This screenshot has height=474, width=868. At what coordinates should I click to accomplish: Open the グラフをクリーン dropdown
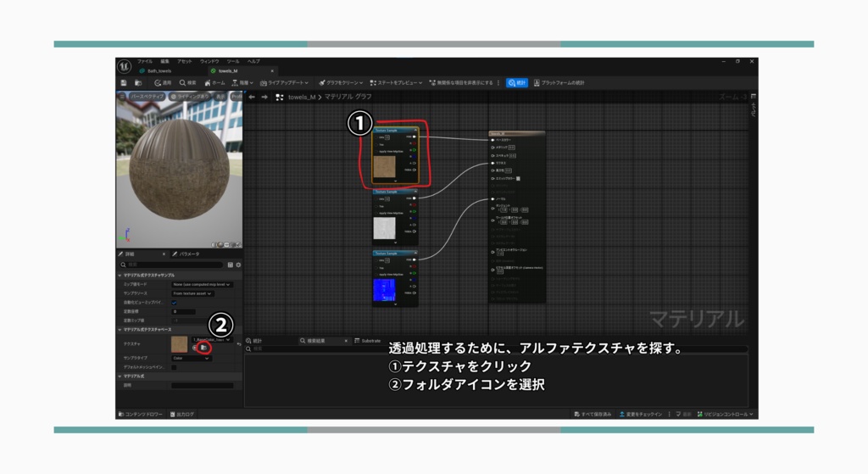pos(341,82)
